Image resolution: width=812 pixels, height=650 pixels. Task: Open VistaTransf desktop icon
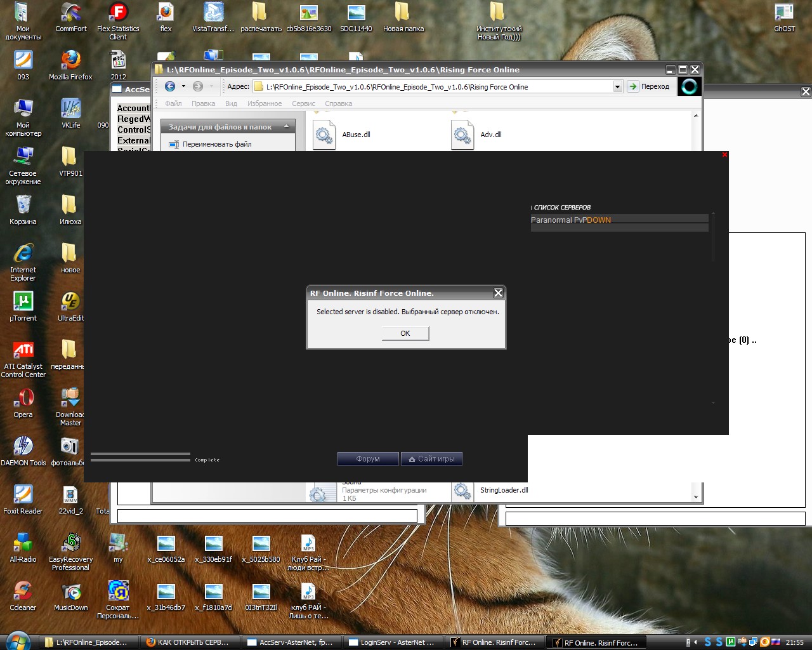(x=213, y=17)
